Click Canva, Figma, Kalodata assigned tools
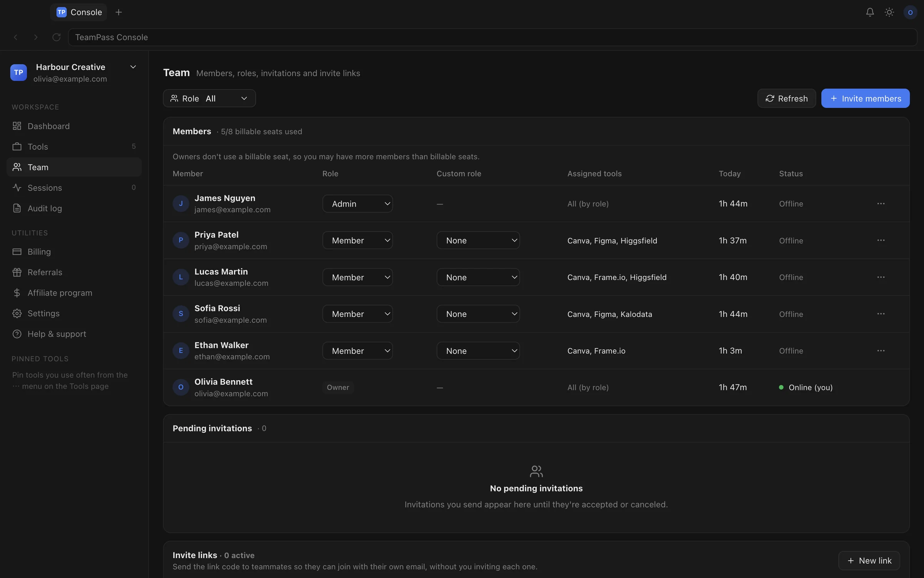The height and width of the screenshot is (578, 924). click(610, 314)
